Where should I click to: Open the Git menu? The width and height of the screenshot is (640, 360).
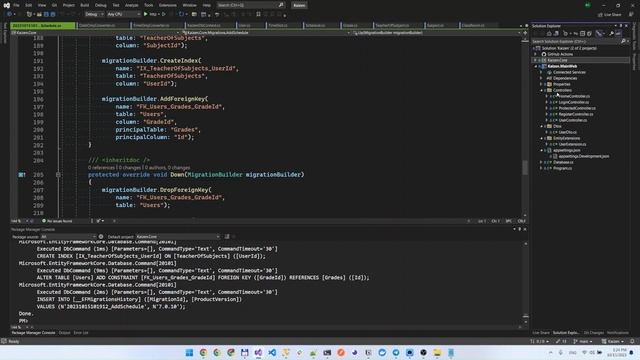pyautogui.click(x=54, y=5)
